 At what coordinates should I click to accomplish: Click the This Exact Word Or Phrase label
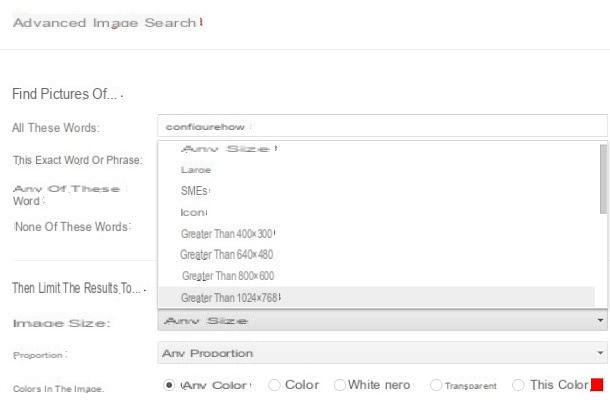pos(78,160)
